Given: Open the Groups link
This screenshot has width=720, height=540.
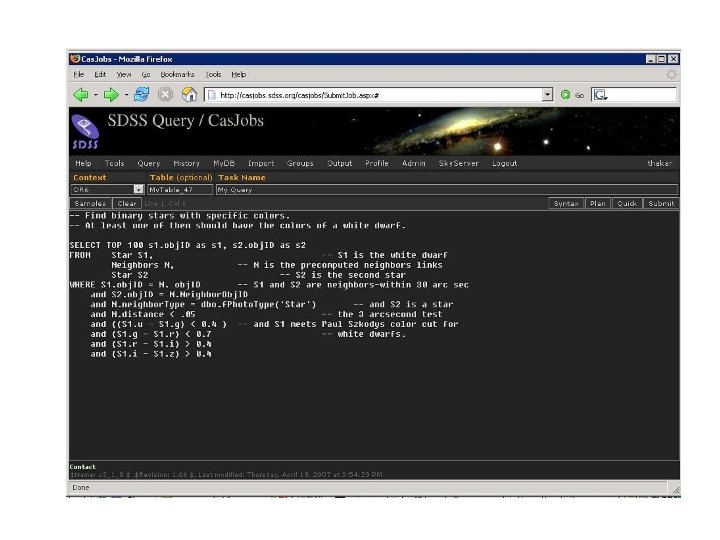Looking at the screenshot, I should click(x=300, y=163).
